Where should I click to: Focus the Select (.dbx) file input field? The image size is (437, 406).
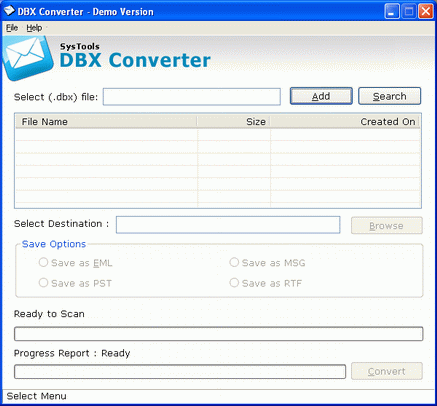(x=192, y=97)
